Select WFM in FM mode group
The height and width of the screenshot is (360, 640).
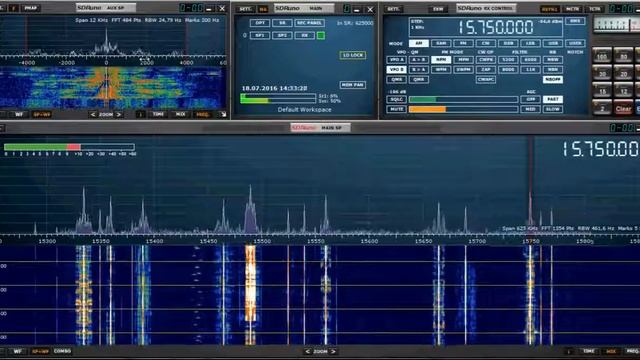point(441,69)
